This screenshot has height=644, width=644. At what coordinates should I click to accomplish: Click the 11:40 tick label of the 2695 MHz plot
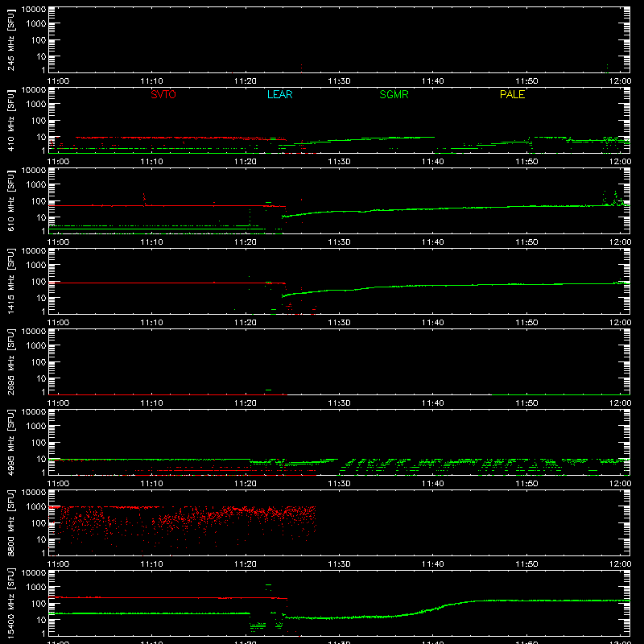[x=433, y=403]
